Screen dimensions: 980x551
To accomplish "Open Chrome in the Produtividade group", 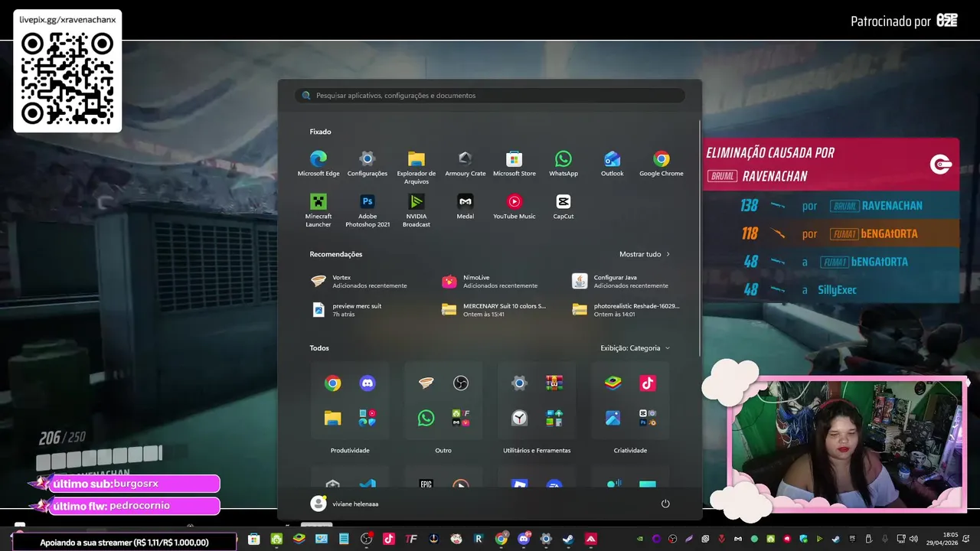I will click(332, 383).
